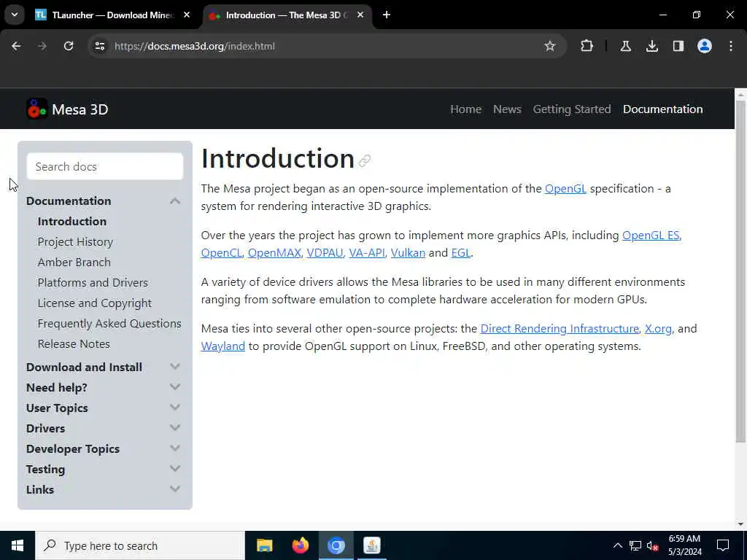Click the browser back arrow
Image resolution: width=747 pixels, height=560 pixels.
pyautogui.click(x=16, y=46)
